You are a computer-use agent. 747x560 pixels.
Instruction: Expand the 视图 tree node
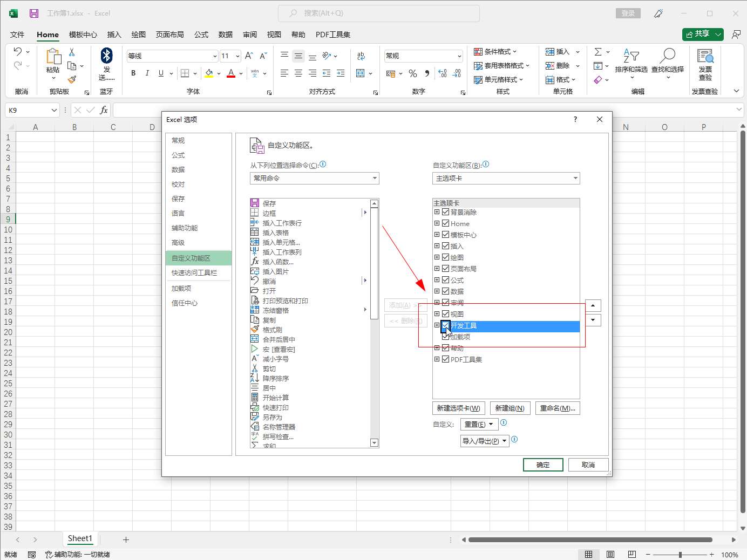click(x=437, y=314)
